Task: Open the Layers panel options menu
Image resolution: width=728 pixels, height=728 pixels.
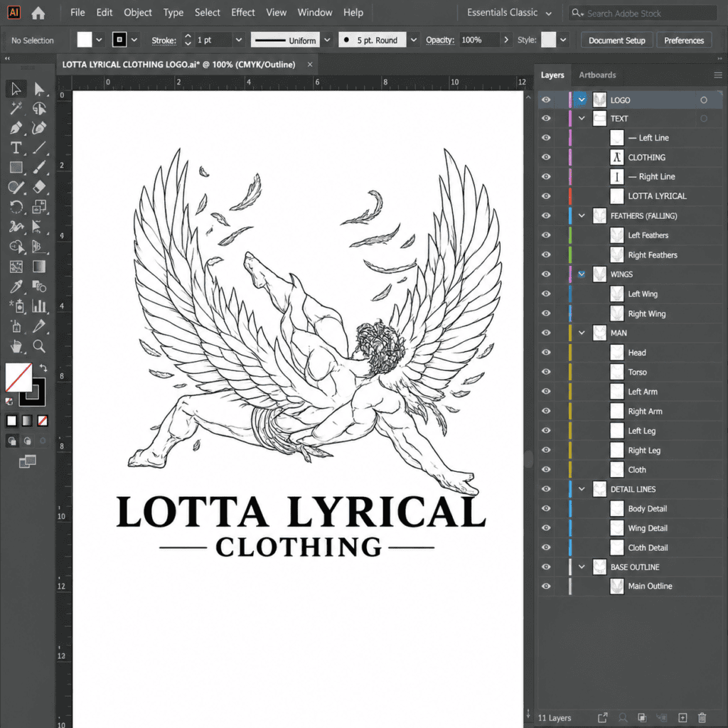Action: [718, 75]
